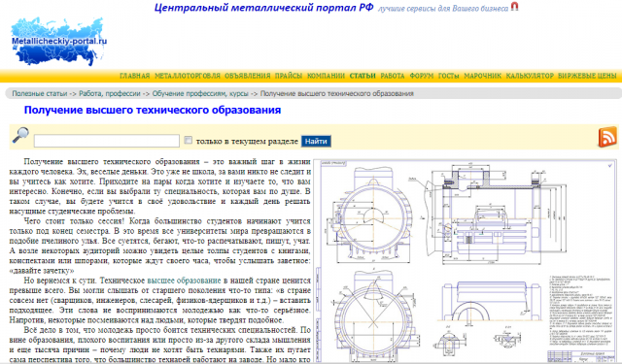Screen dimensions: 622x364
Task: Follow 'Полезные статьи' breadcrumb link
Action: coord(40,93)
